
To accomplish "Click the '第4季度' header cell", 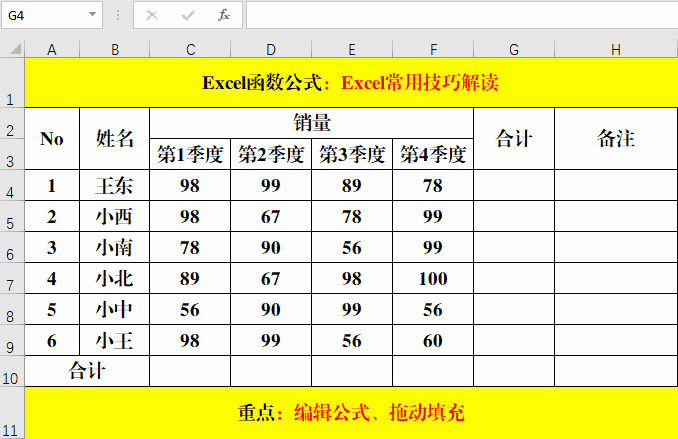I will pyautogui.click(x=433, y=154).
